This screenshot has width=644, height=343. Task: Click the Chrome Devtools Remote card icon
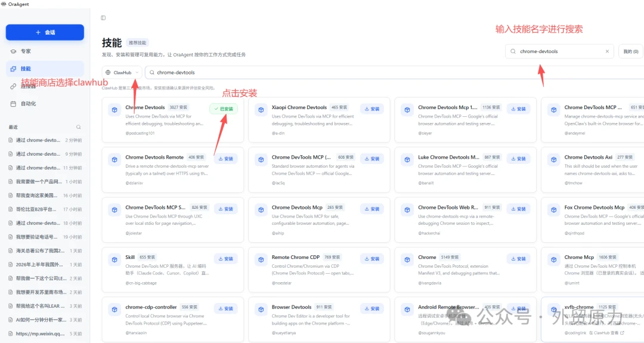(x=114, y=159)
